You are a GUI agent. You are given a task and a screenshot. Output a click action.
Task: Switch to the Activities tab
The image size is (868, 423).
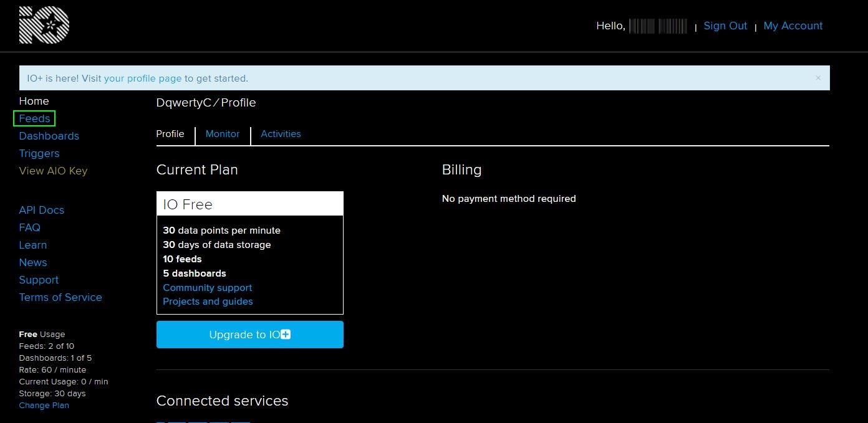pos(281,134)
